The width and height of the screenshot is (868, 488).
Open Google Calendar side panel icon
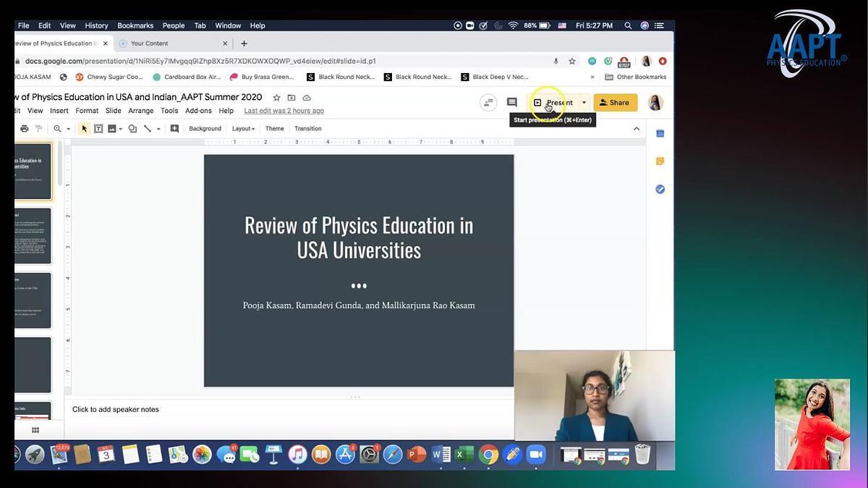[660, 133]
